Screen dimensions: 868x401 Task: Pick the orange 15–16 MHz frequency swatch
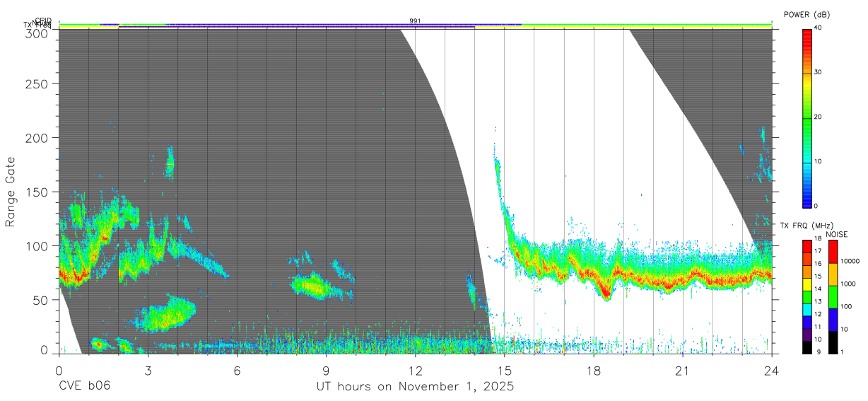pos(807,272)
